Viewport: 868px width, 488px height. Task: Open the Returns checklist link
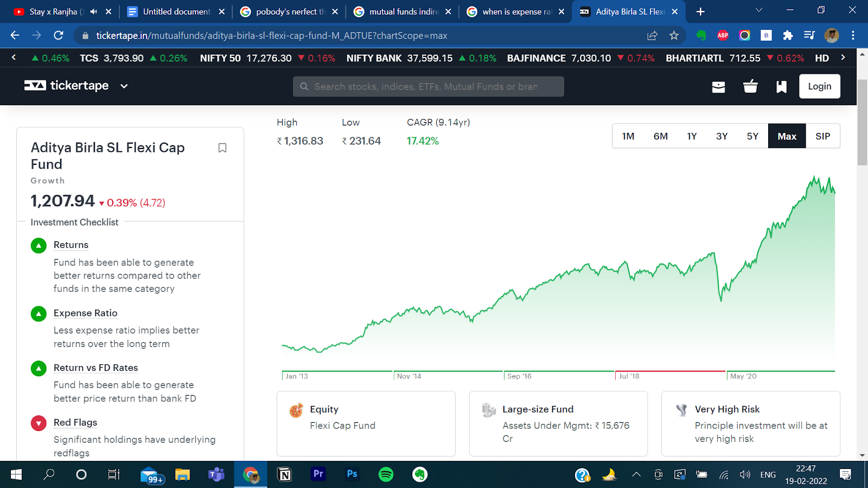click(71, 245)
